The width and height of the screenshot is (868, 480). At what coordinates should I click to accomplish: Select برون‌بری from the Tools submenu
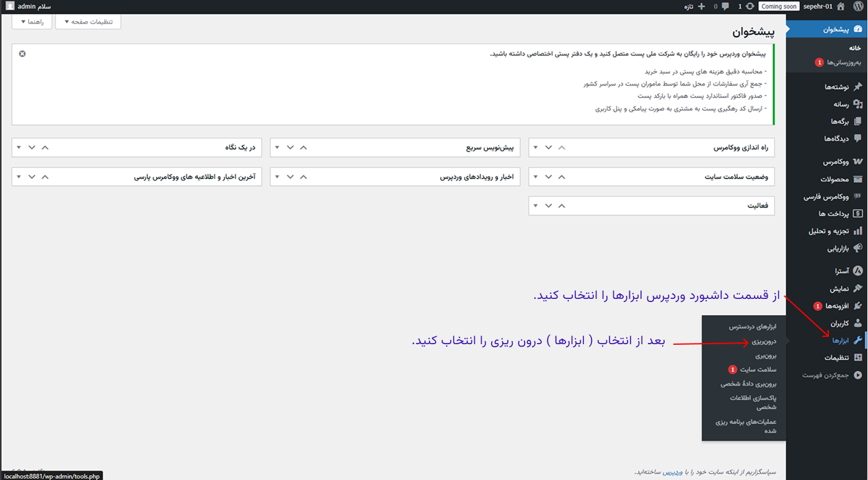coord(765,355)
